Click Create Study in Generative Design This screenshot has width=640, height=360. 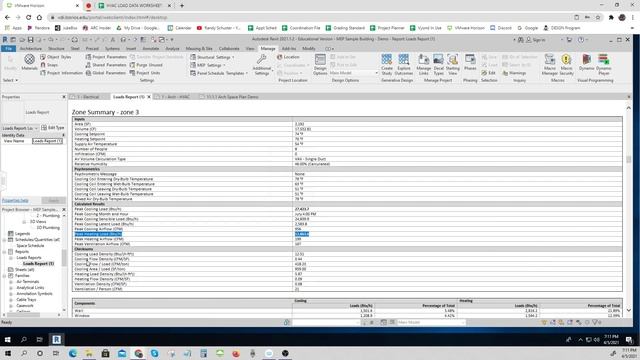click(x=387, y=64)
